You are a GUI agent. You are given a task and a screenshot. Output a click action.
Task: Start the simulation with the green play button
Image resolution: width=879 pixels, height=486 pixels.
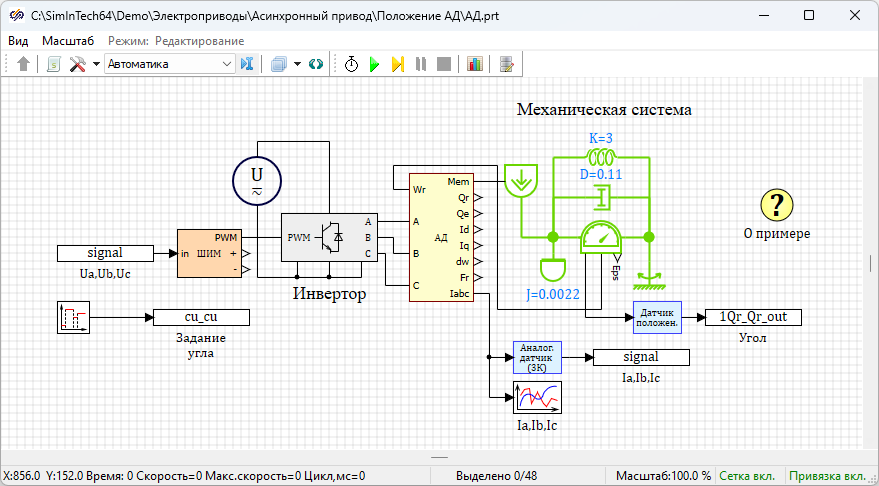pyautogui.click(x=374, y=64)
